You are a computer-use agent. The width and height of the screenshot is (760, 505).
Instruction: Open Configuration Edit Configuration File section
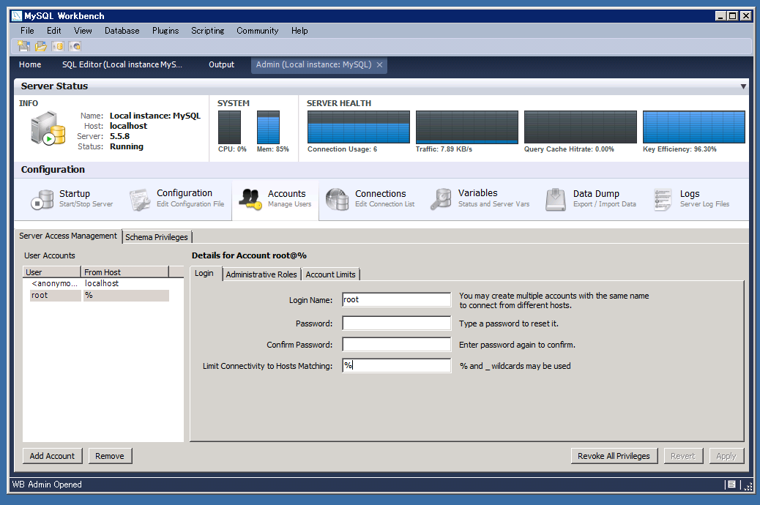tap(177, 199)
